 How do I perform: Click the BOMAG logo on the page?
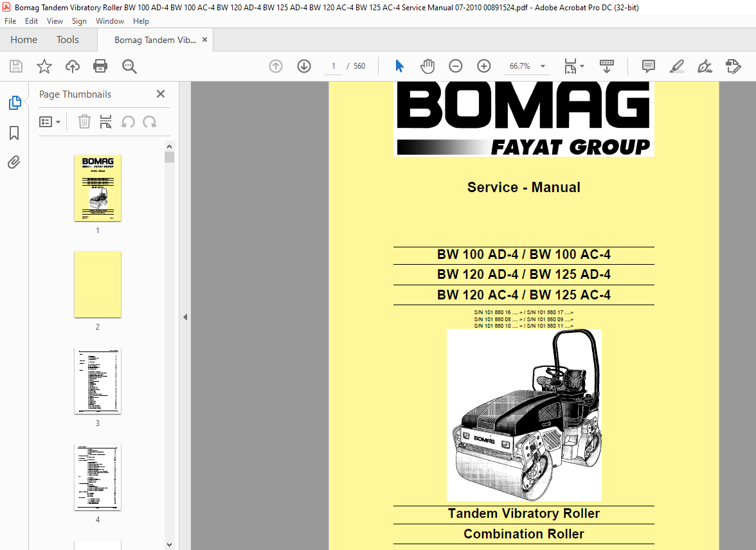523,119
